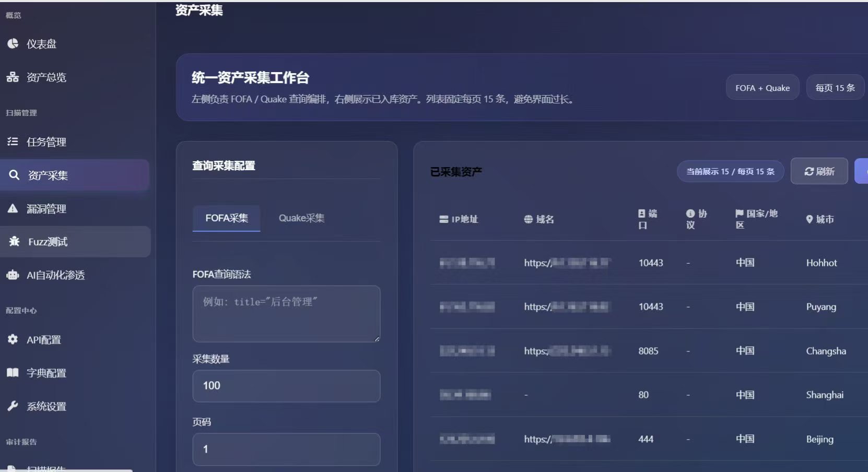This screenshot has height=472, width=868.
Task: Switch to Quake采集 tab
Action: click(301, 218)
